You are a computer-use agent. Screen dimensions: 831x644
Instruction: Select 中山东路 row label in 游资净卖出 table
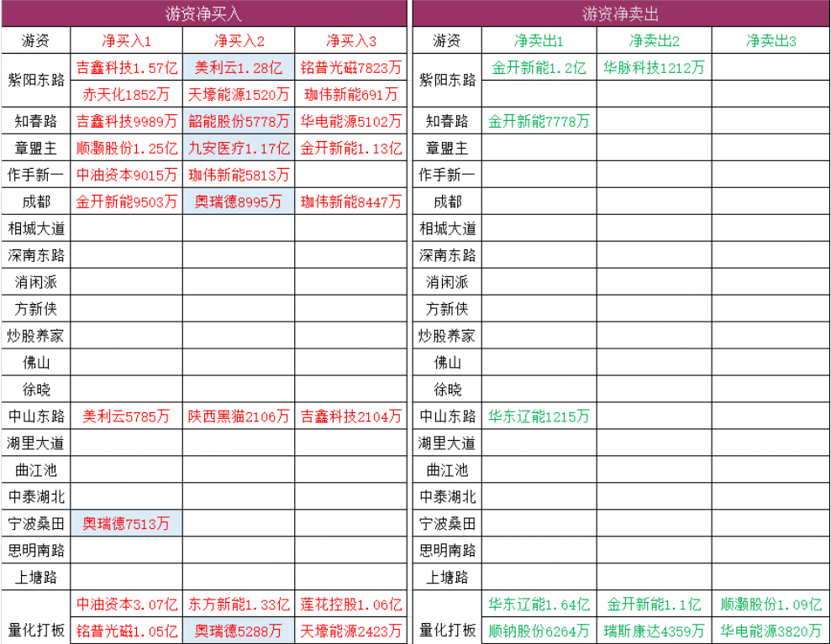coord(447,416)
